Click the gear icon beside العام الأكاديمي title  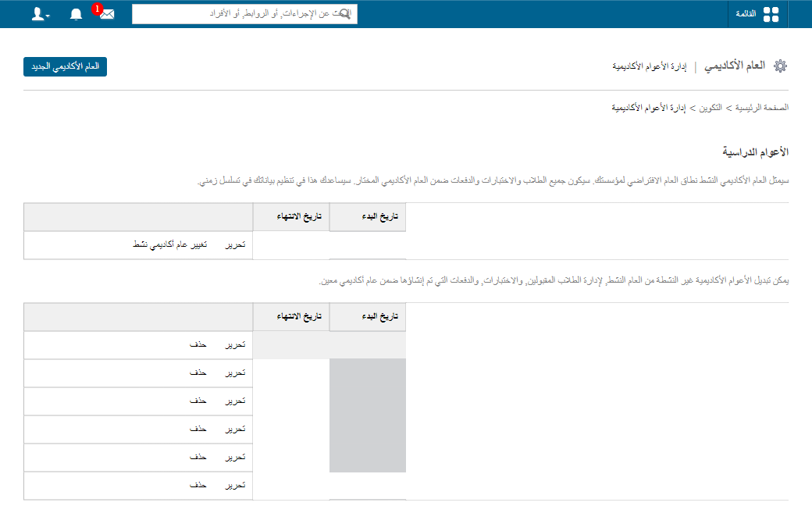point(780,66)
